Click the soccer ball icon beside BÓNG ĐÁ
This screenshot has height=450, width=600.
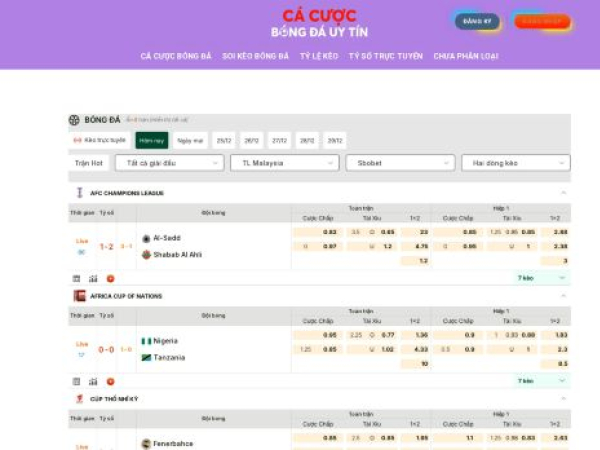[74, 120]
